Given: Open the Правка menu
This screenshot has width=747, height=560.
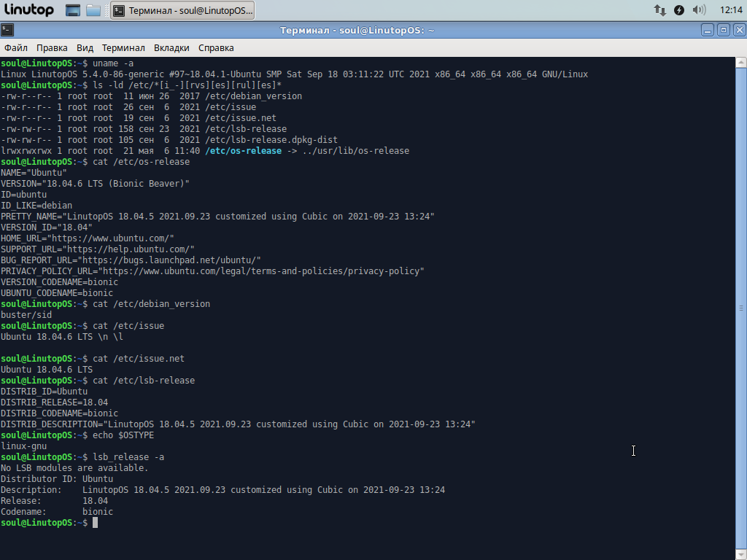Looking at the screenshot, I should [x=52, y=48].
